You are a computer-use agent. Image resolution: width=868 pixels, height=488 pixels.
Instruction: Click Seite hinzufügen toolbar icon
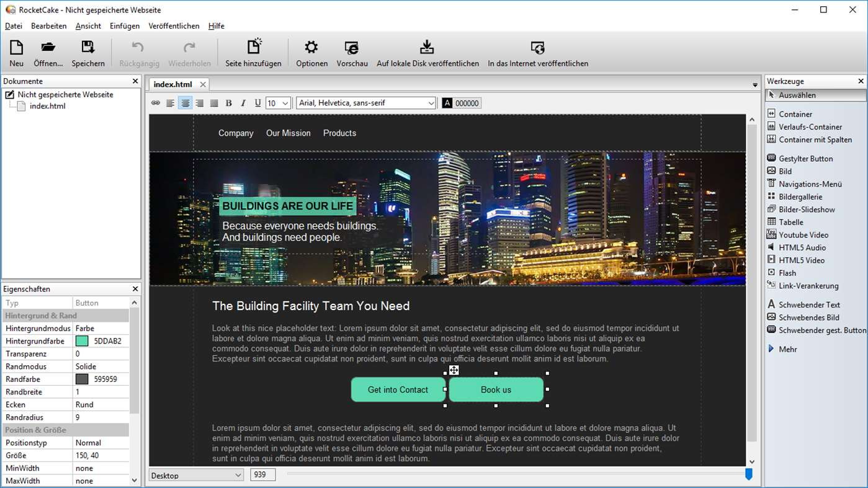coord(253,48)
